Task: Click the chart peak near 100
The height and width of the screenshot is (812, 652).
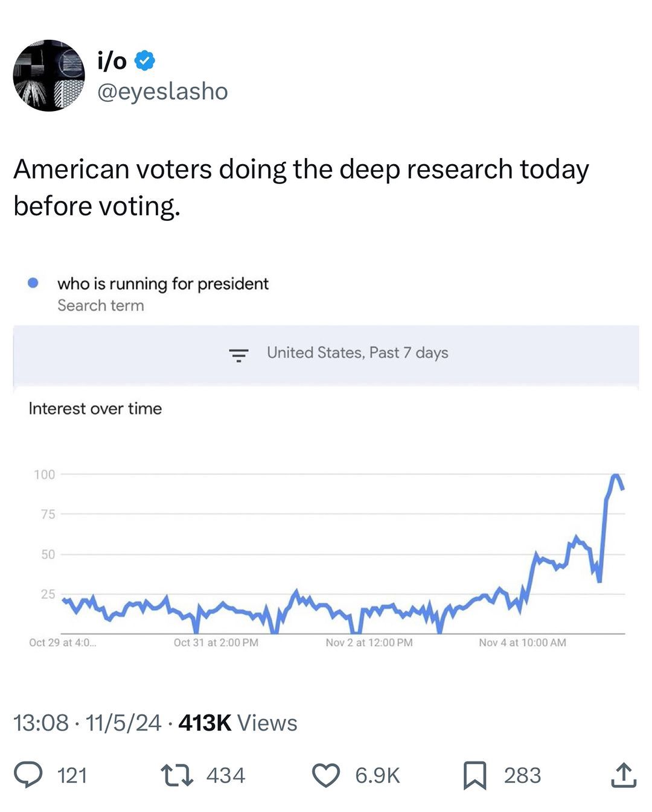Action: click(615, 477)
